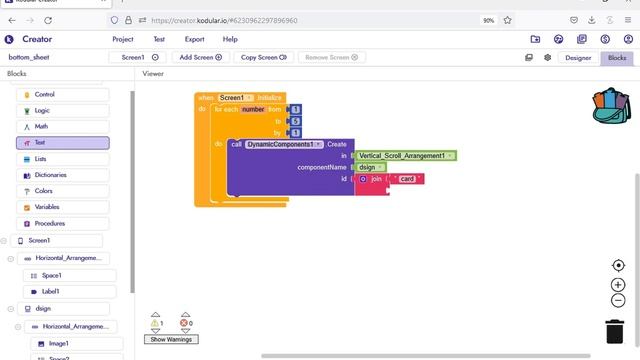Open the Colors blocks drawer
Viewport: 640px width, 360px height.
[62, 191]
